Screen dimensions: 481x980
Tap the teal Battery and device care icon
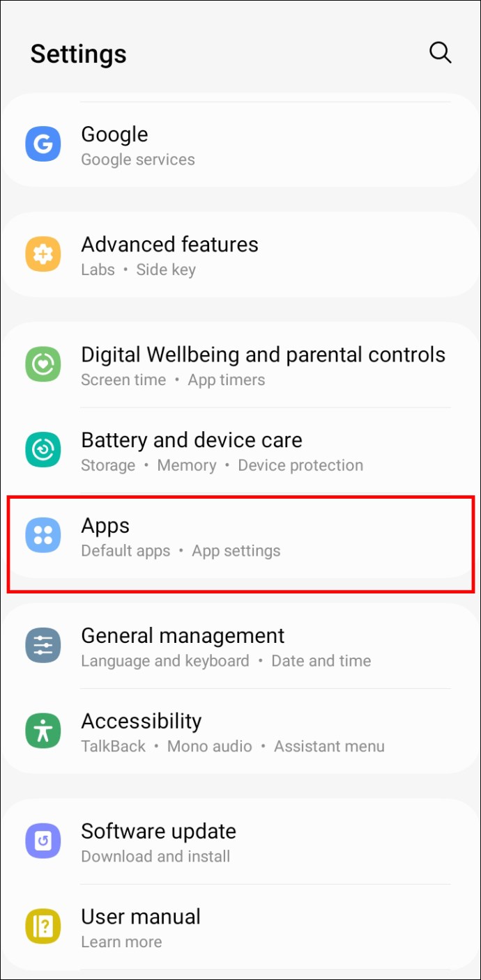pos(43,450)
